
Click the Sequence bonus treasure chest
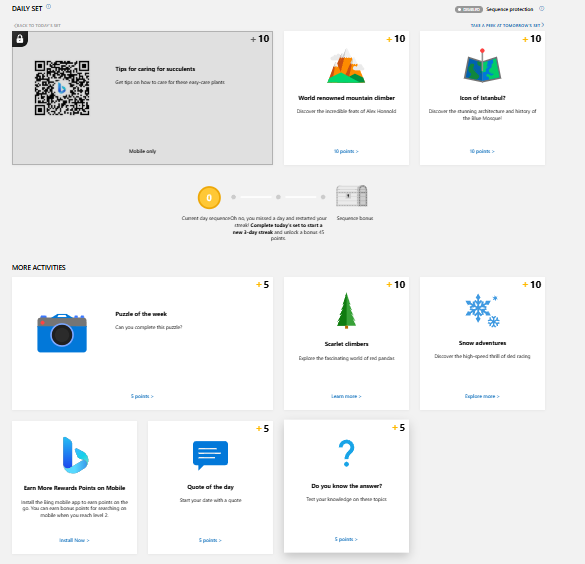(x=351, y=196)
